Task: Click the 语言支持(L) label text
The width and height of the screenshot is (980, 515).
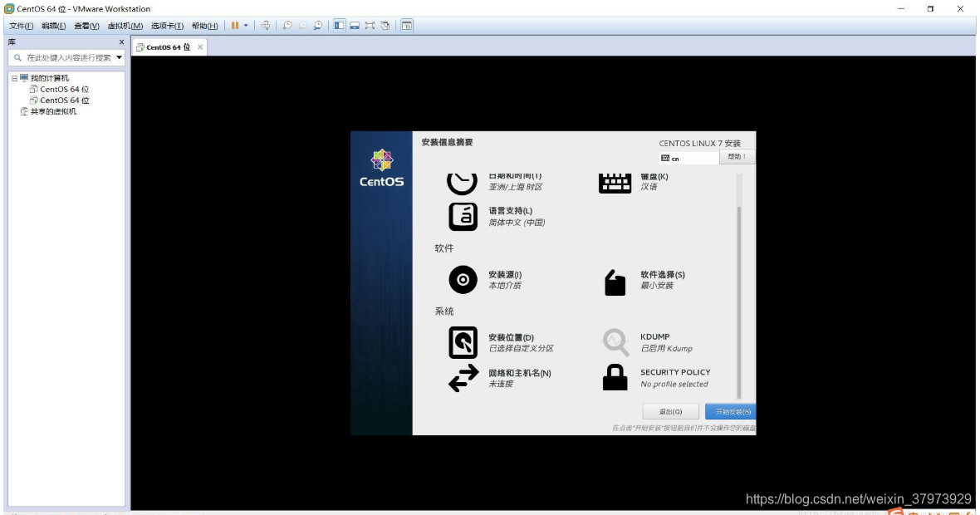Action: (x=511, y=211)
